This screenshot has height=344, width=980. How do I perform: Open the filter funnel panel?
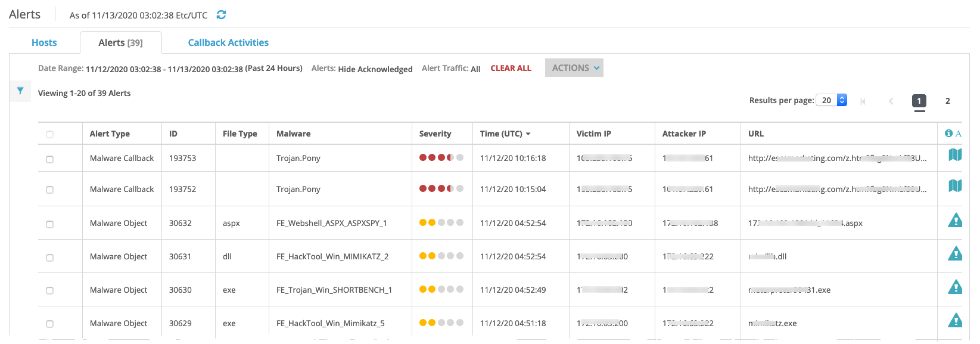click(x=20, y=91)
